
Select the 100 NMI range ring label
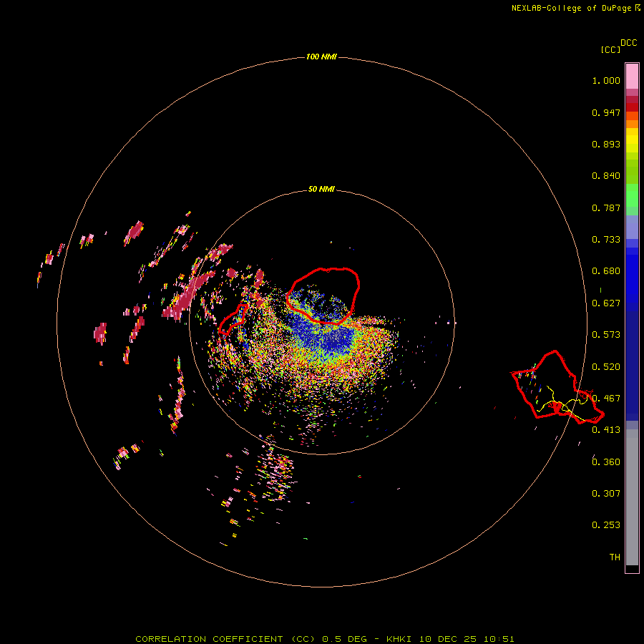321,57
